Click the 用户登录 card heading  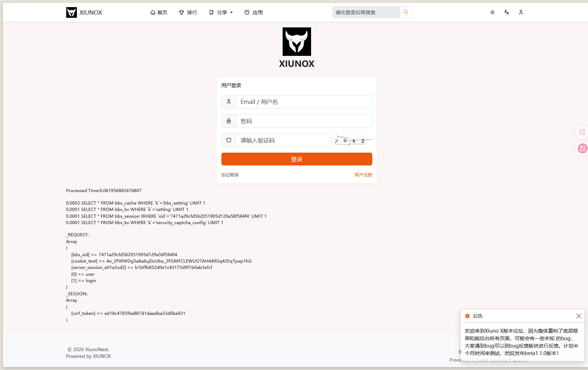tap(231, 85)
